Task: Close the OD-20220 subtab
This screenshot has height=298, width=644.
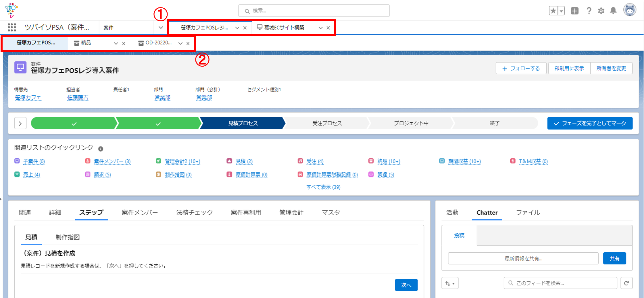Action: [188, 43]
